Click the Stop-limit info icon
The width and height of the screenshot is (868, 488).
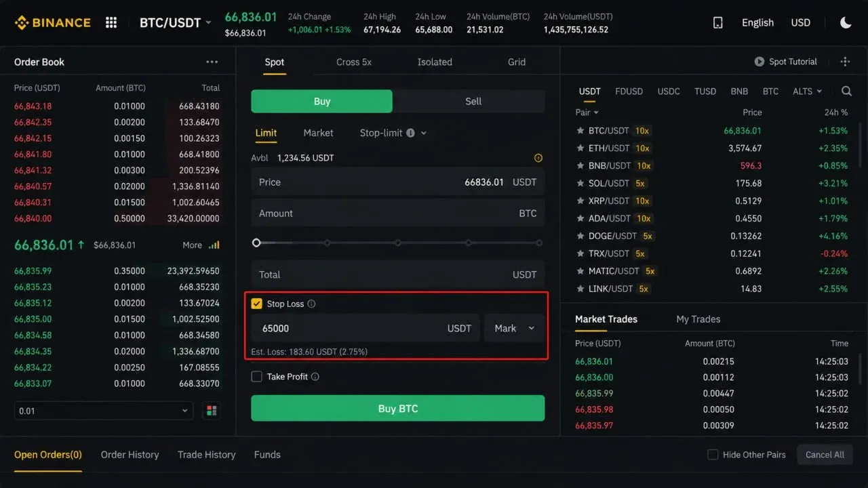(410, 133)
